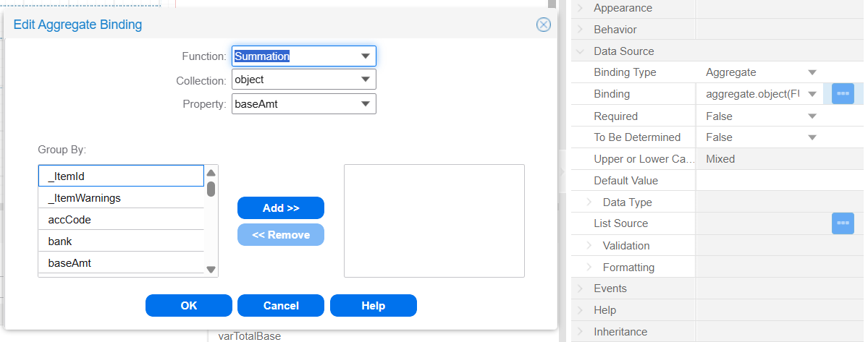Screen dimensions: 868x342
Task: Select _ItemId in the Group By list
Action: pos(121,176)
